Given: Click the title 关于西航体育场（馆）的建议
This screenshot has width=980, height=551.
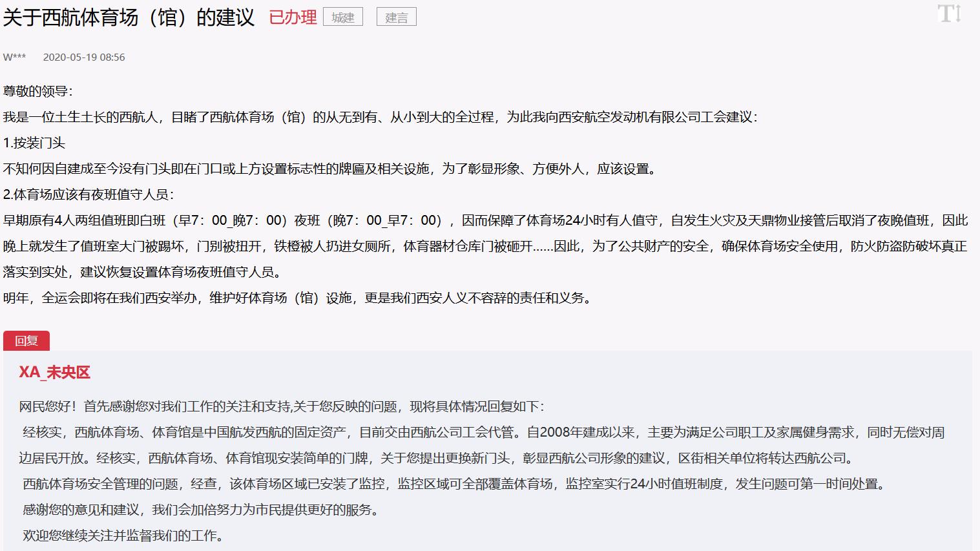Looking at the screenshot, I should tap(129, 17).
